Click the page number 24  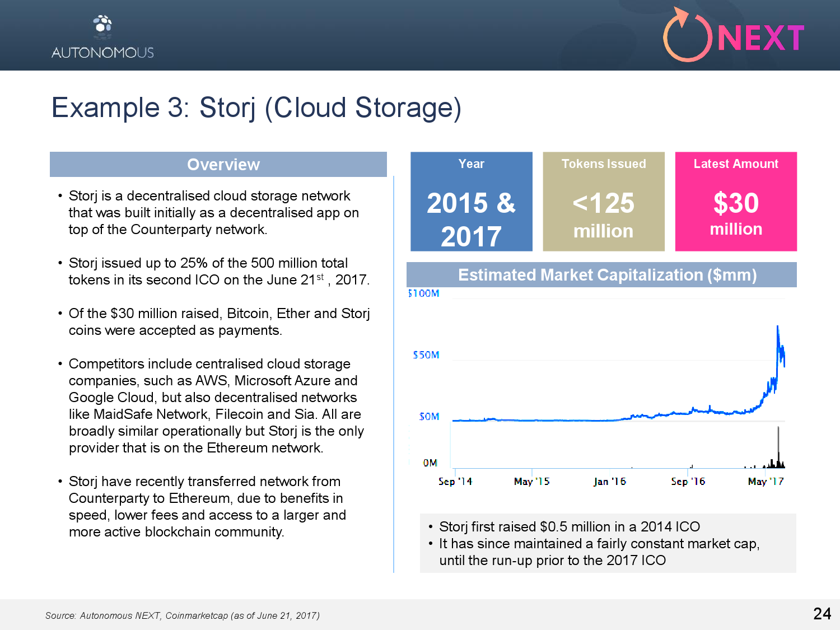coord(822,614)
